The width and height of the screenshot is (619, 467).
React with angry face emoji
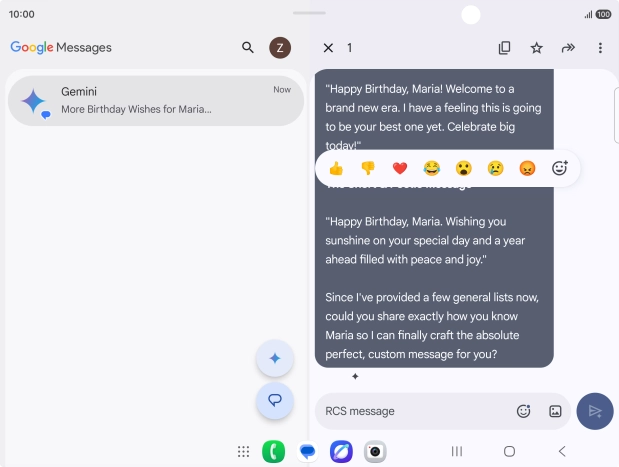pyautogui.click(x=527, y=169)
